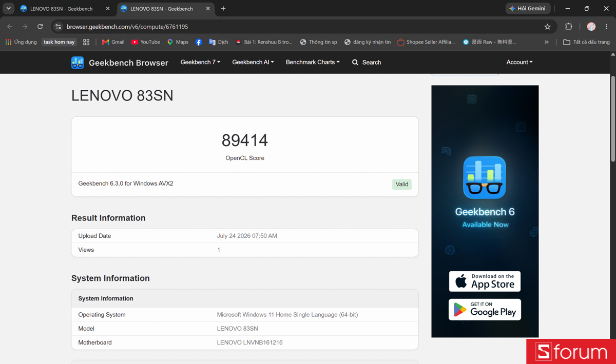Open a new browser tab

(x=223, y=9)
